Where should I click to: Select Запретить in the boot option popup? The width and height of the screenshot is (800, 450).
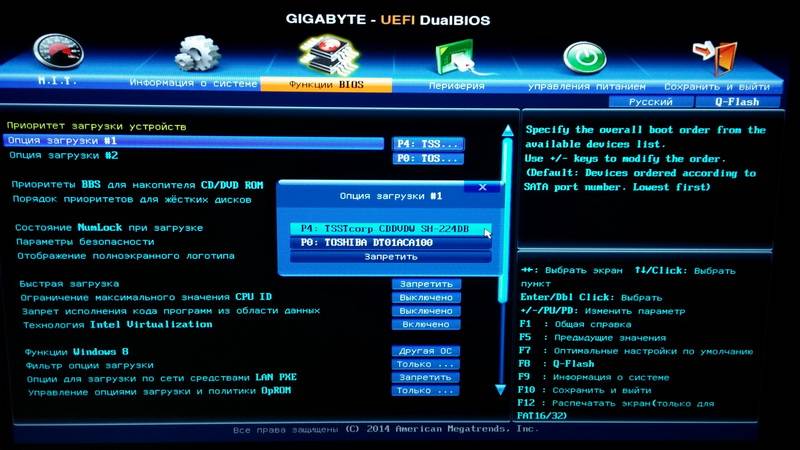pos(390,257)
